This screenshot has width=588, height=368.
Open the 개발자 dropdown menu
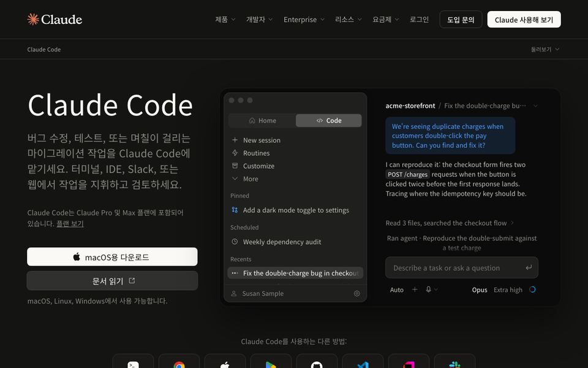click(x=259, y=20)
